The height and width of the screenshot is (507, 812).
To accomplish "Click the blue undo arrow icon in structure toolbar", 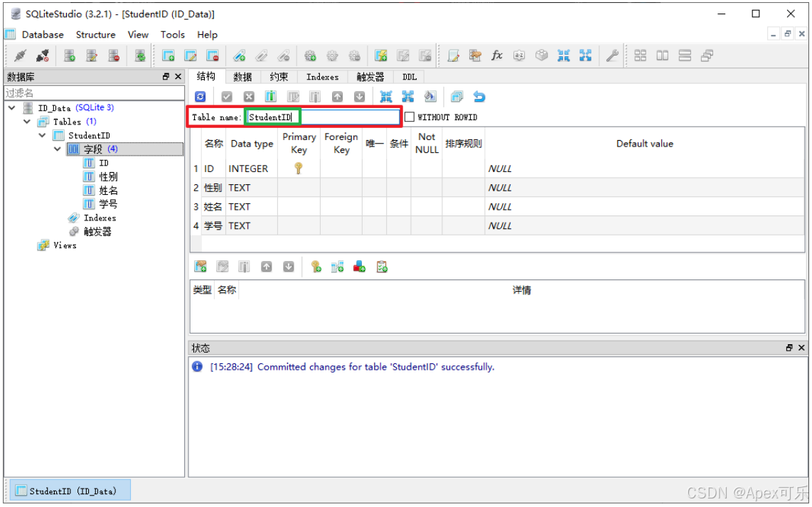I will click(479, 97).
